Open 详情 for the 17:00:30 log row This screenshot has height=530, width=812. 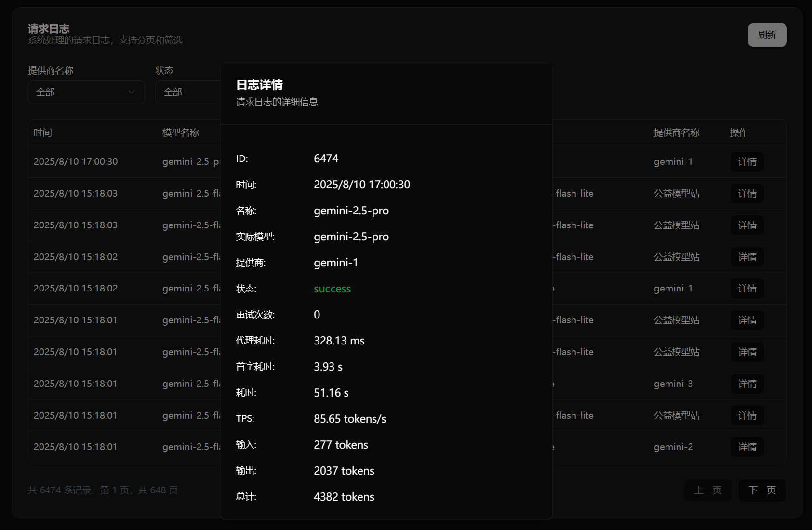[747, 162]
